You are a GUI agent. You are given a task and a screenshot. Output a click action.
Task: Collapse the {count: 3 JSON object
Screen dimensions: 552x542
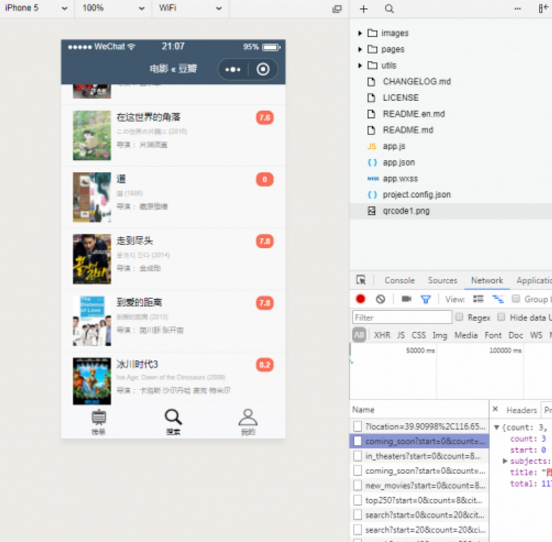click(497, 427)
